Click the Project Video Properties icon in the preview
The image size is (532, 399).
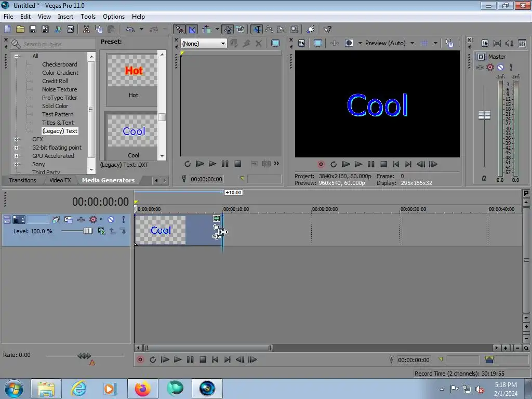tap(302, 43)
